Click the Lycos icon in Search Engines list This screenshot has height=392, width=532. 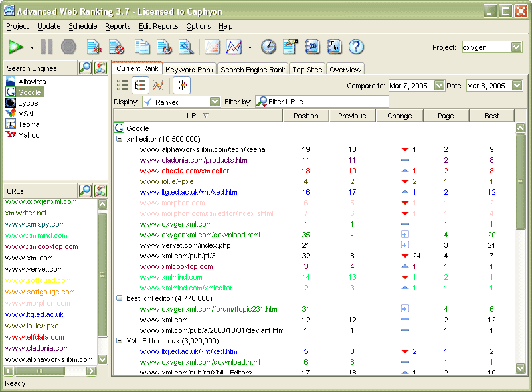pyautogui.click(x=11, y=103)
